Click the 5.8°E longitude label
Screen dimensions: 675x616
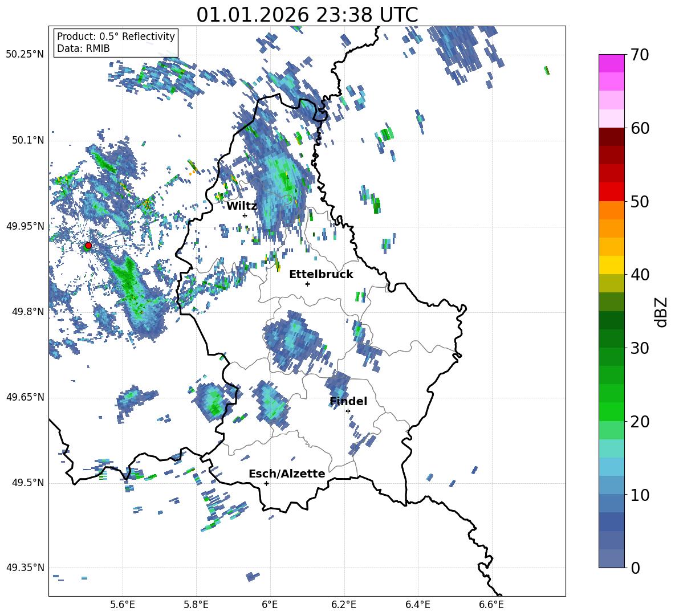[x=196, y=605]
